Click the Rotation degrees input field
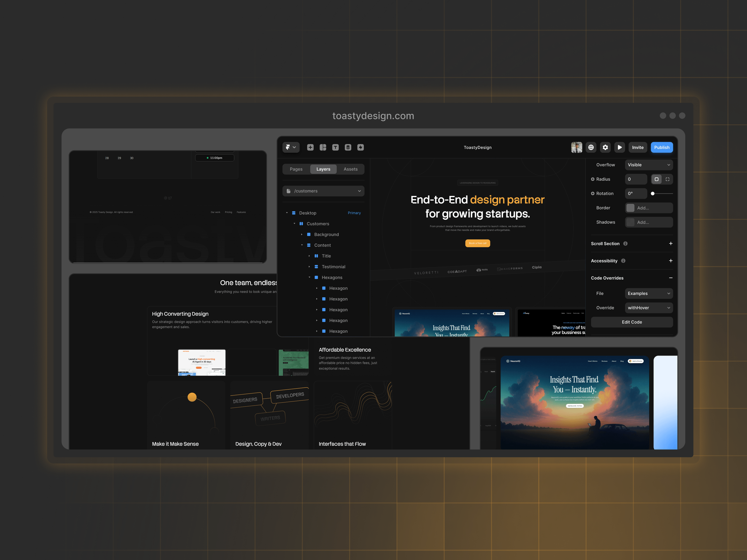Viewport: 747px width, 560px height. pyautogui.click(x=636, y=193)
